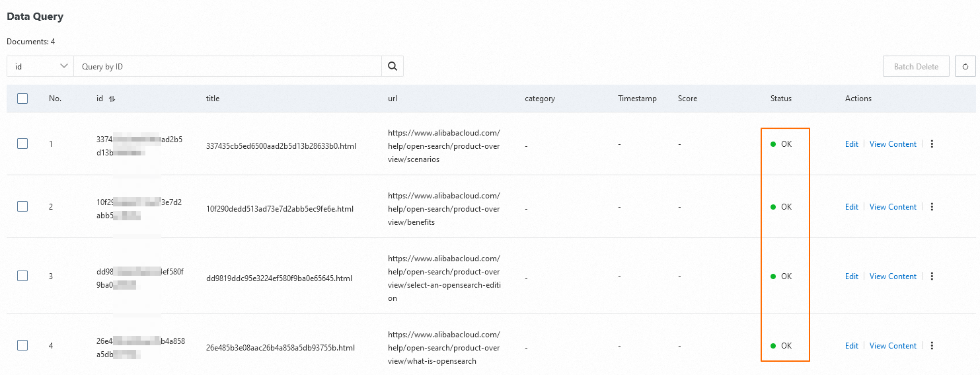The image size is (980, 375).
Task: Click the Score column header
Action: coord(687,99)
